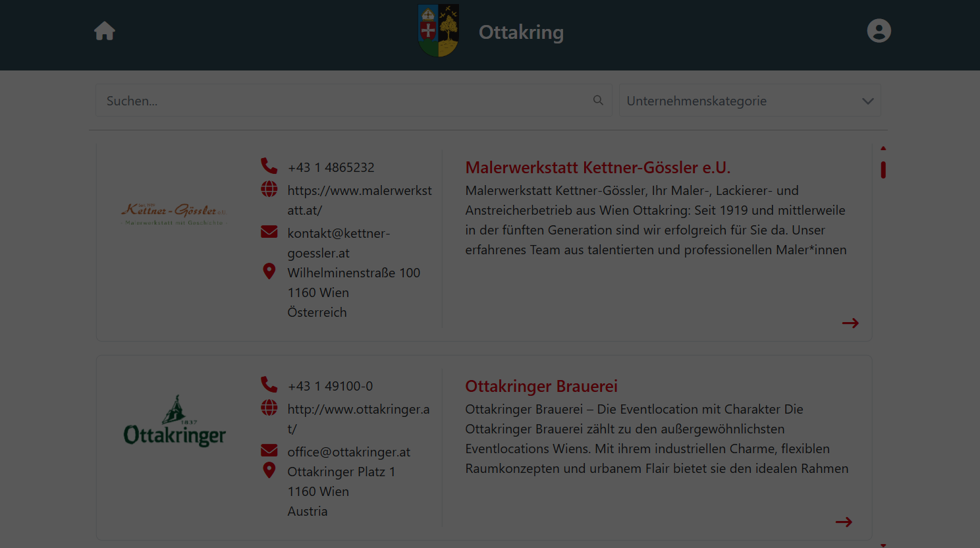Click the scrollbar down arrow of the list
Screen dimensions: 980x548
tap(883, 545)
